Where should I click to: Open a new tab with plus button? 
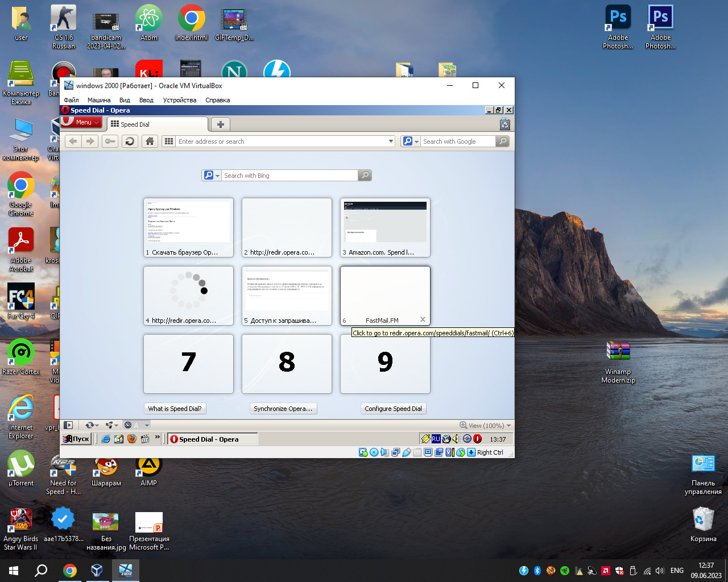tap(221, 124)
